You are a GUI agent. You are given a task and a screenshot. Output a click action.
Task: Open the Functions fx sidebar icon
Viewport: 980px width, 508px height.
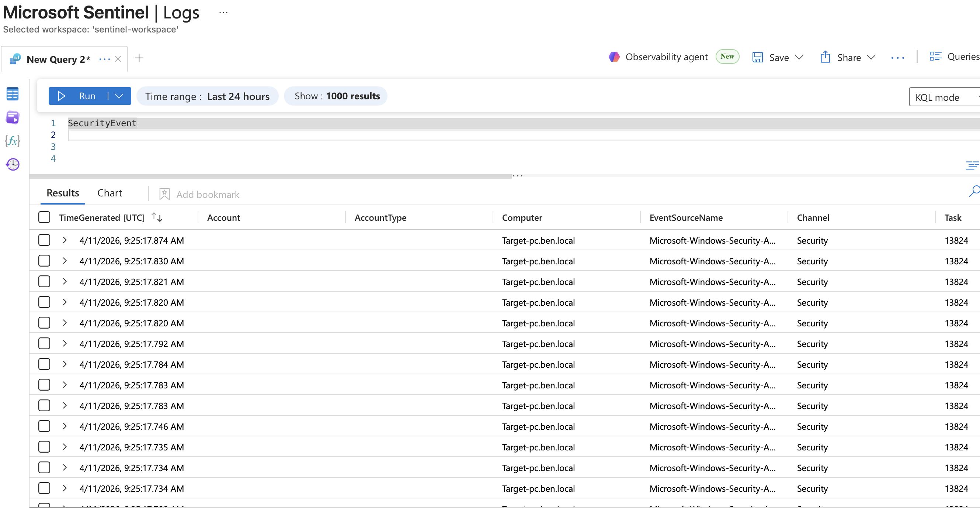(12, 141)
